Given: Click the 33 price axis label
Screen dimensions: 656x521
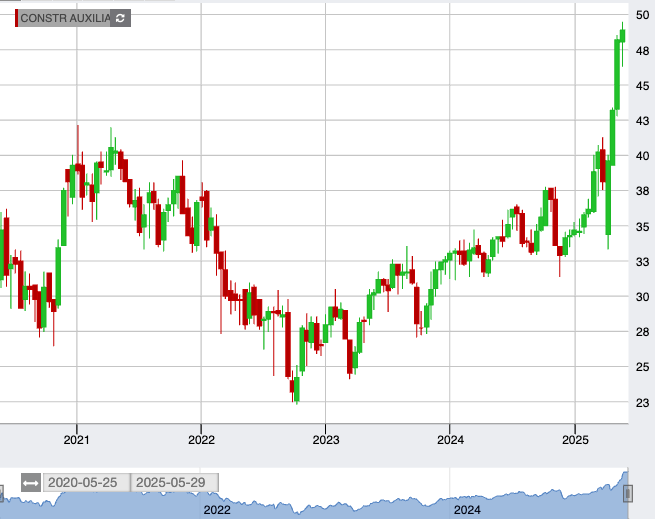Looking at the screenshot, I should [x=642, y=262].
